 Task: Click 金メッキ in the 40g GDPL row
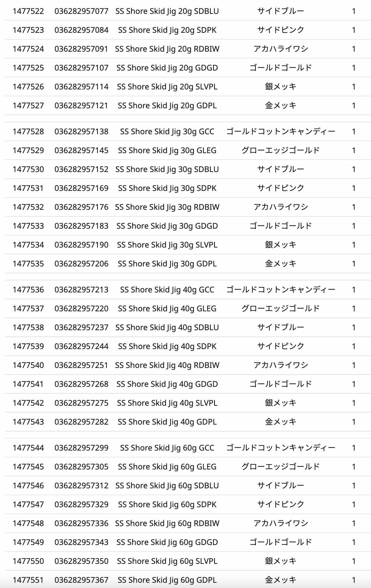280,422
